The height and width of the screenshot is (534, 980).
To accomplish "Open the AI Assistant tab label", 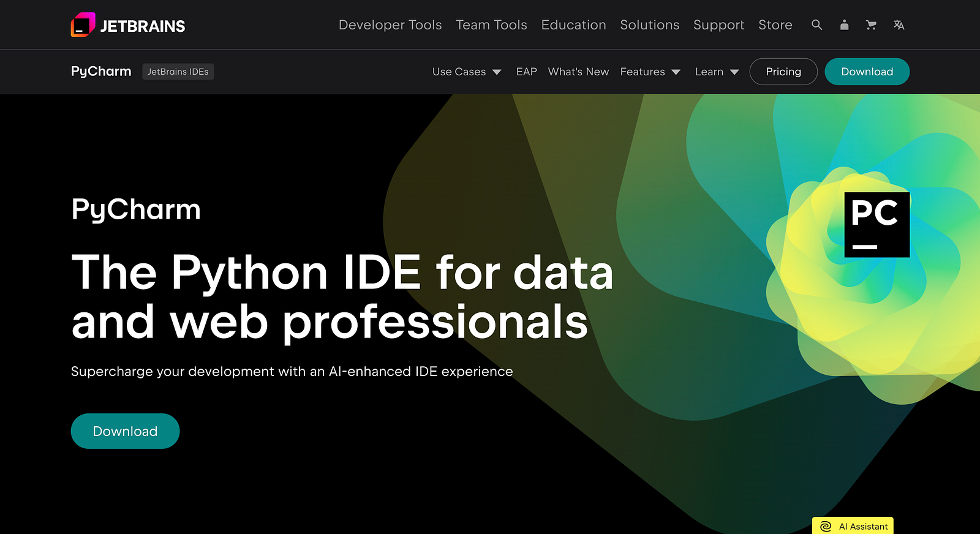I will point(863,527).
